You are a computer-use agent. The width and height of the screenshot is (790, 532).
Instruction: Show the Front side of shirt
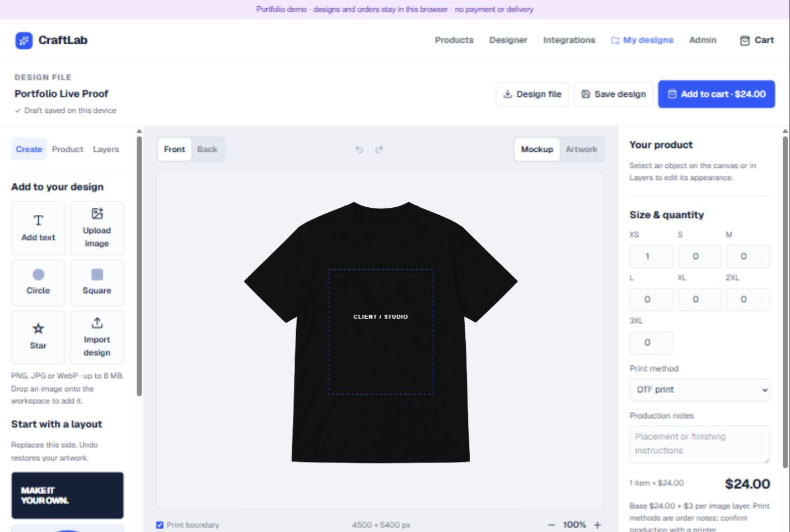(174, 150)
